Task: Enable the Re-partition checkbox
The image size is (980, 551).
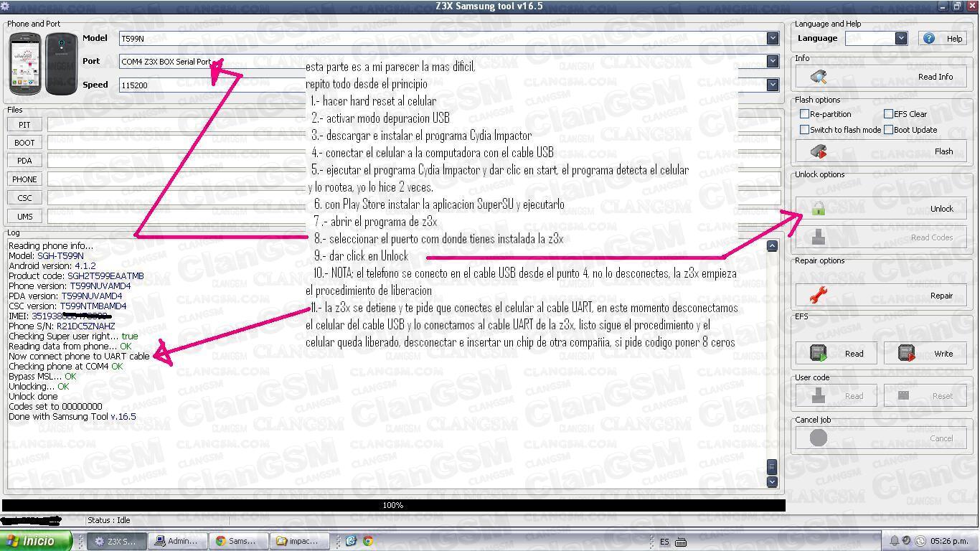Action: pos(804,114)
